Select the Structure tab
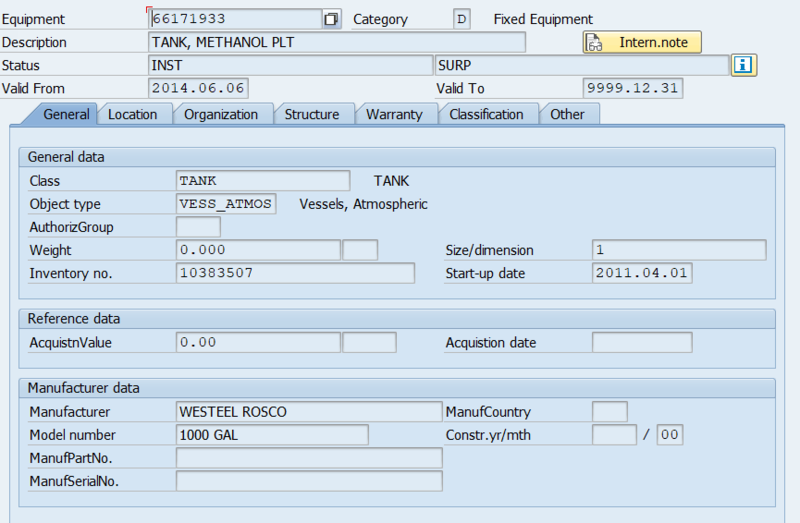The width and height of the screenshot is (800, 523). [x=312, y=114]
